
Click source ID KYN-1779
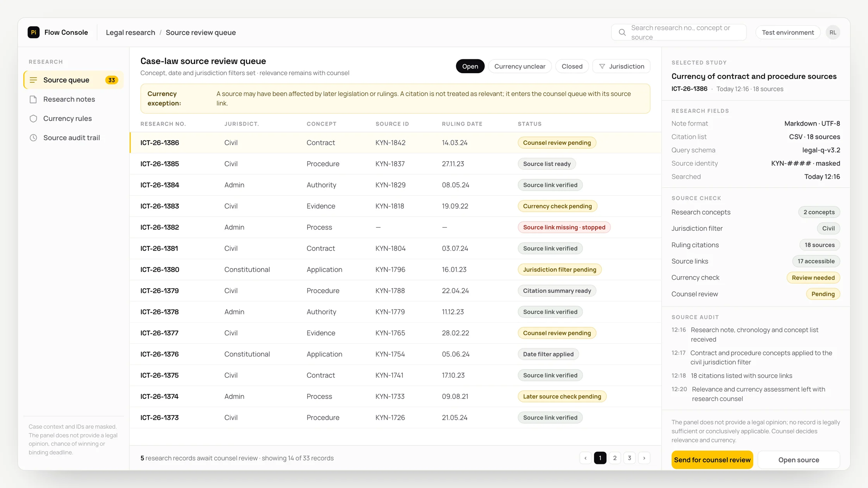[x=390, y=312]
